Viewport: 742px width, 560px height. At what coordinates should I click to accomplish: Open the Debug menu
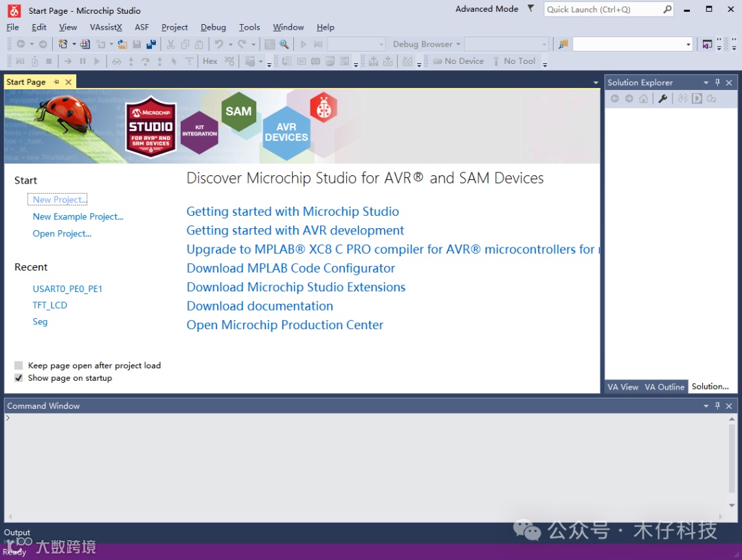point(213,27)
